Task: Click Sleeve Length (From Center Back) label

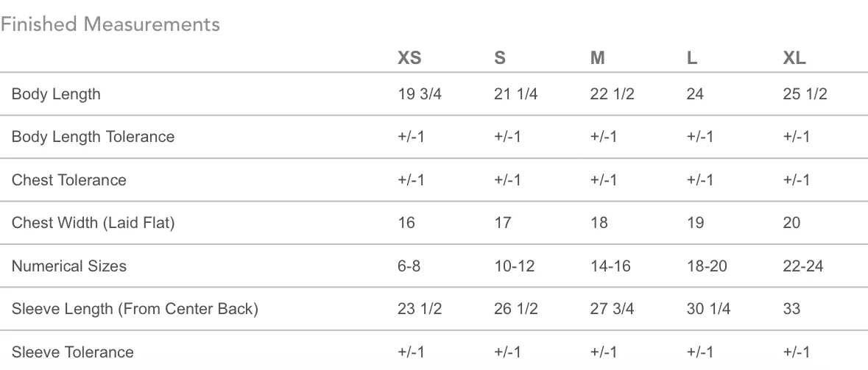Action: pyautogui.click(x=135, y=309)
